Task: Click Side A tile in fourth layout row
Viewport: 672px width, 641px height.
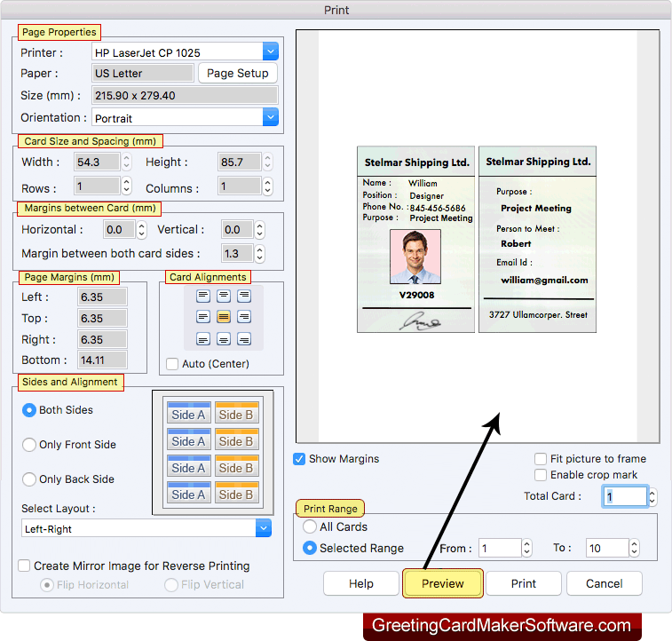Action: pyautogui.click(x=188, y=493)
